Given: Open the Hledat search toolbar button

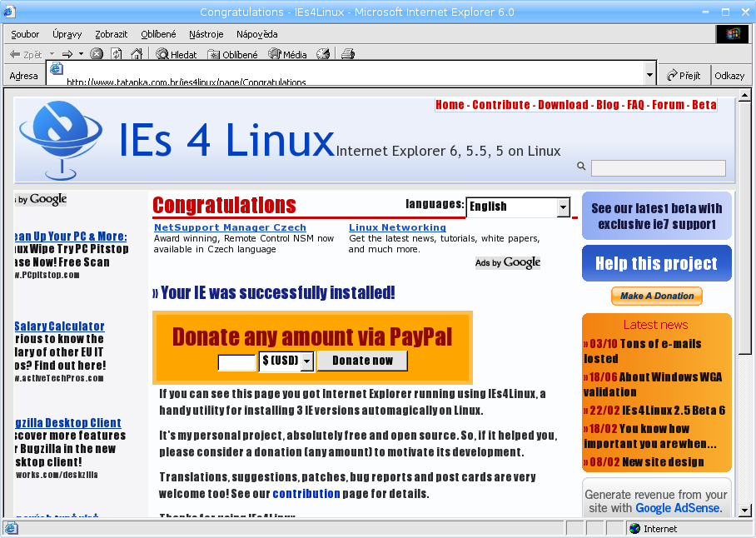Looking at the screenshot, I should pyautogui.click(x=177, y=54).
